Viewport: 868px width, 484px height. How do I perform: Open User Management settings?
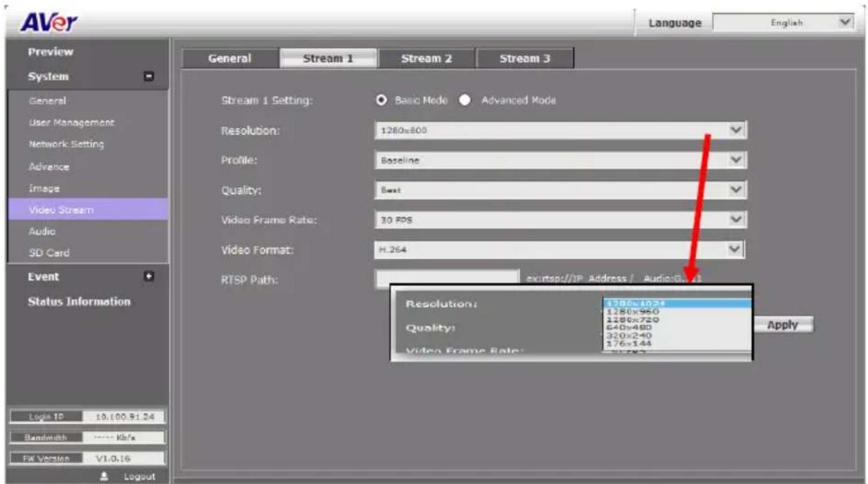point(71,123)
